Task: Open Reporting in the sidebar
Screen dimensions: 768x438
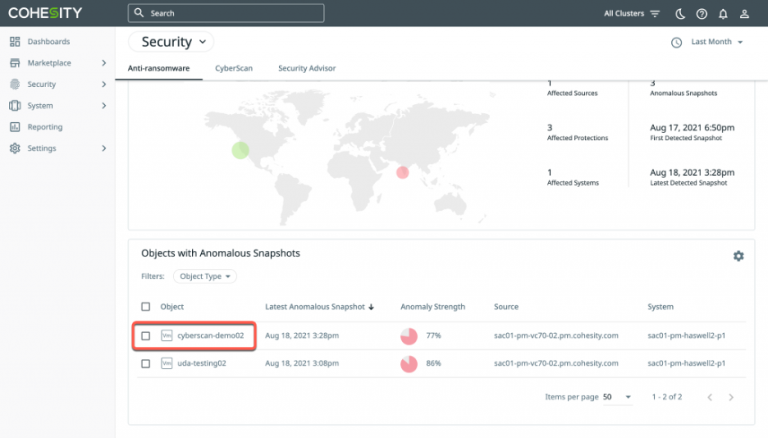Action: (45, 127)
